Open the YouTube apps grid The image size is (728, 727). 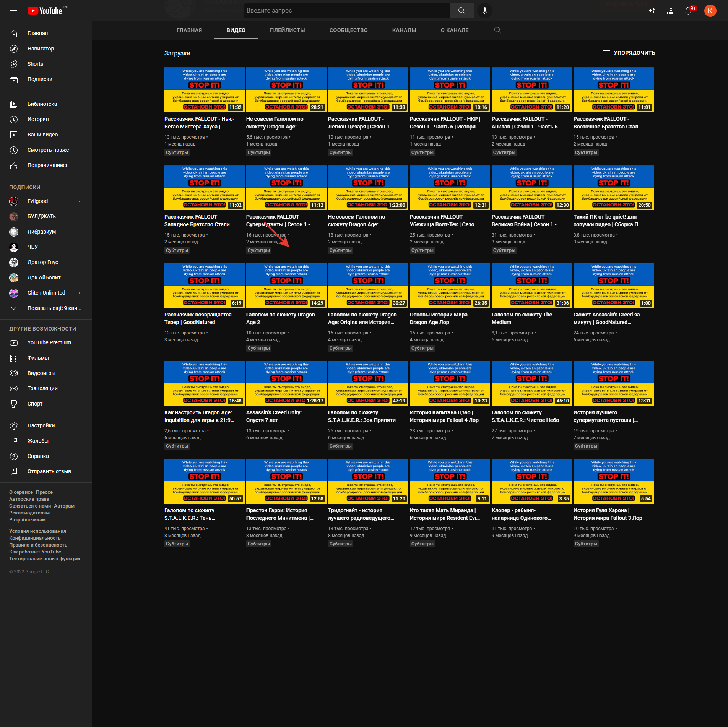click(669, 11)
